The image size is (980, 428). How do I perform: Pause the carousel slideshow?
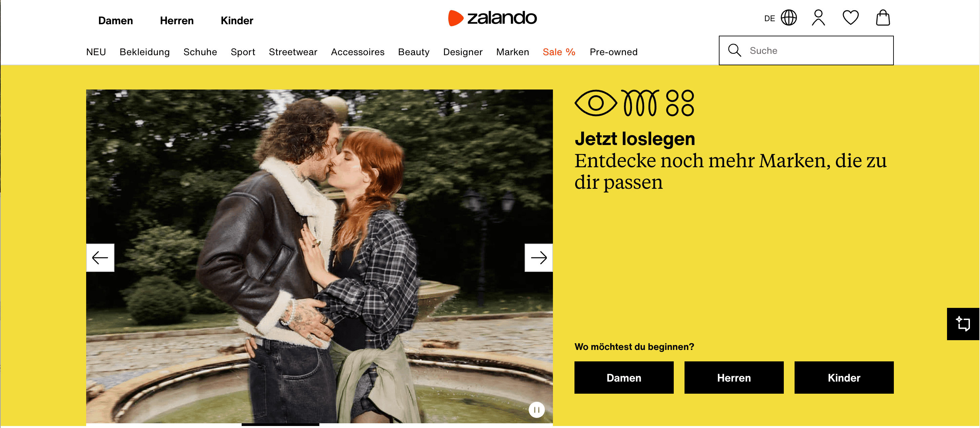(x=536, y=410)
